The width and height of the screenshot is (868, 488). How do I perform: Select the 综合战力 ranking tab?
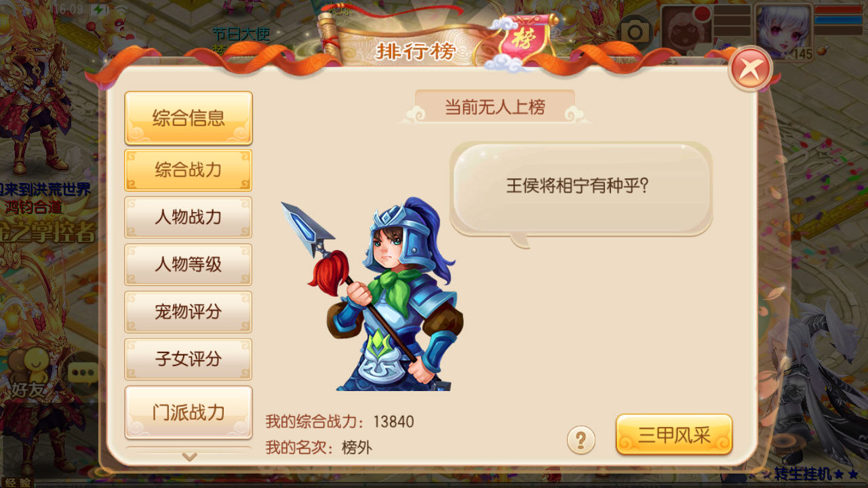[189, 169]
